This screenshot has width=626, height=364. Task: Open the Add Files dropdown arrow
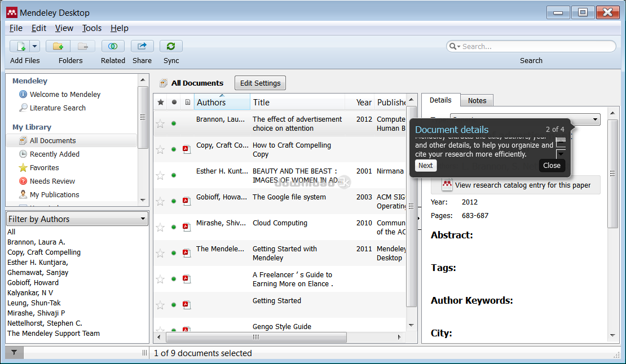point(35,46)
